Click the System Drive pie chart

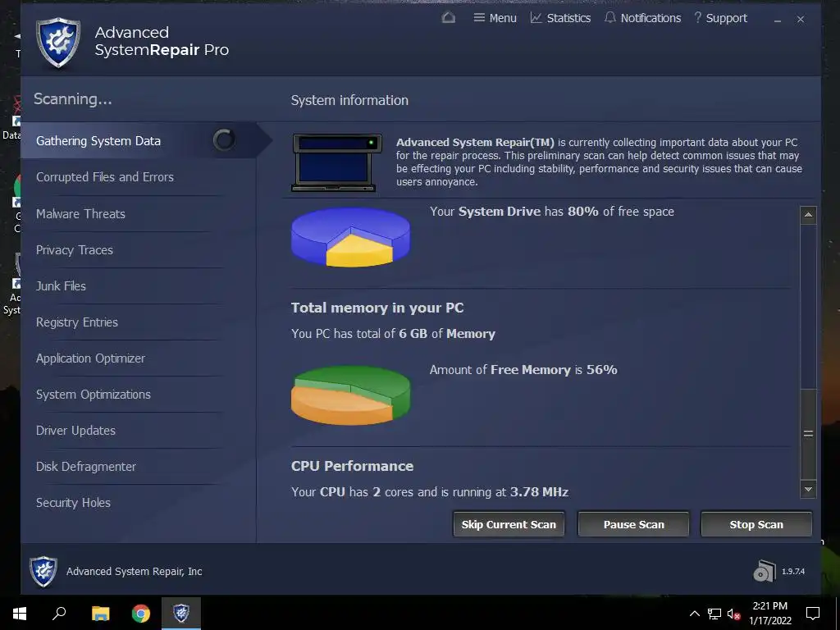(350, 237)
